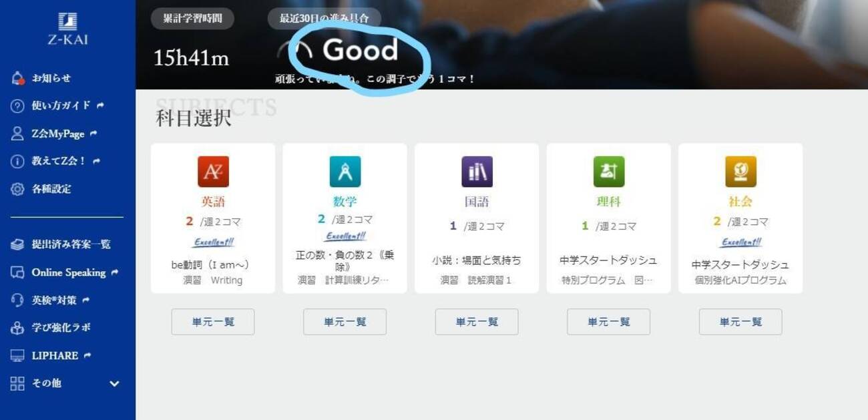
Task: Click the Z会MyPage person icon
Action: [18, 134]
